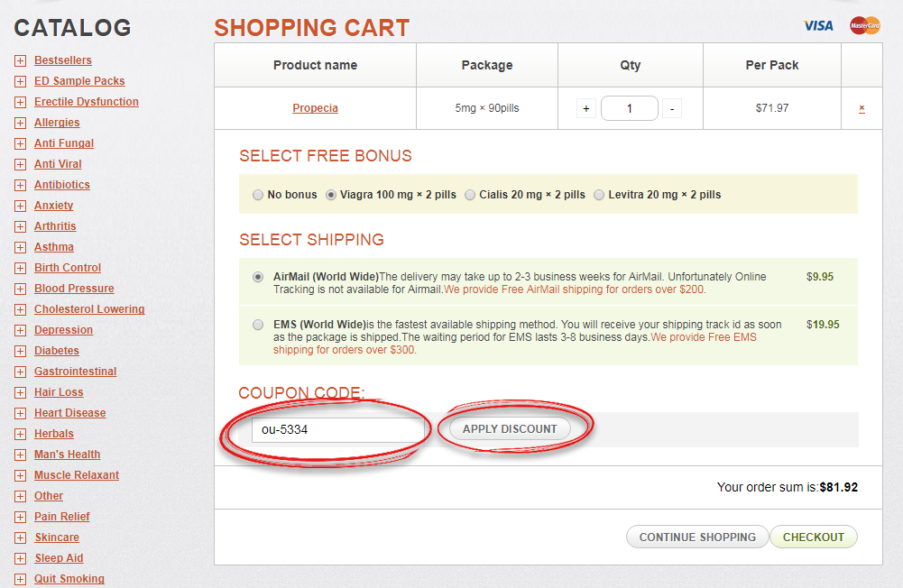Viewport: 903px width, 588px height.
Task: Click the Visa payment logo
Action: [x=818, y=25]
